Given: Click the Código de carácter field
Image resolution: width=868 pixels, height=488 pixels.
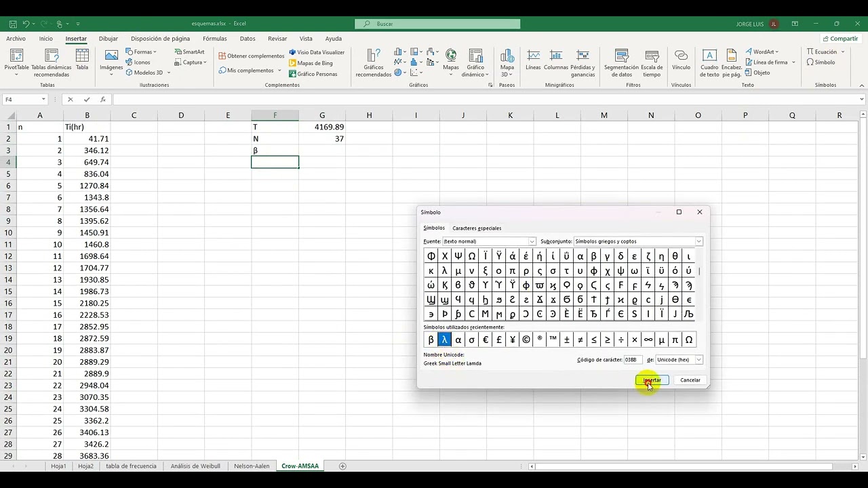Looking at the screenshot, I should click(633, 360).
